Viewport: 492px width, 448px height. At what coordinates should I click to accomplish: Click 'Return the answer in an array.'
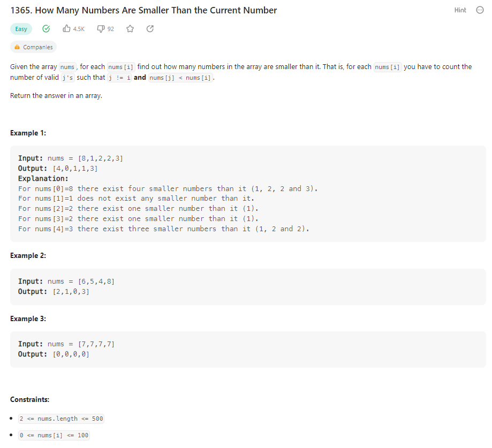pyautogui.click(x=56, y=96)
